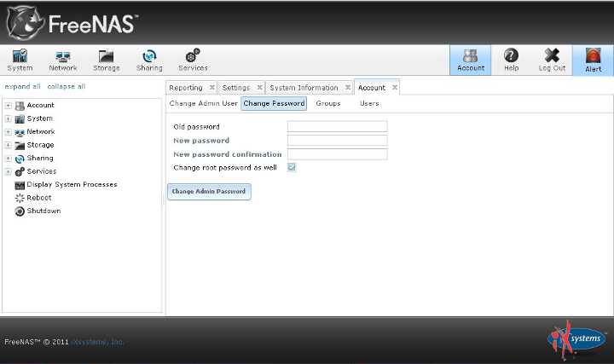The height and width of the screenshot is (364, 614).
Task: Open the Storage toolbar icon
Action: pyautogui.click(x=106, y=61)
